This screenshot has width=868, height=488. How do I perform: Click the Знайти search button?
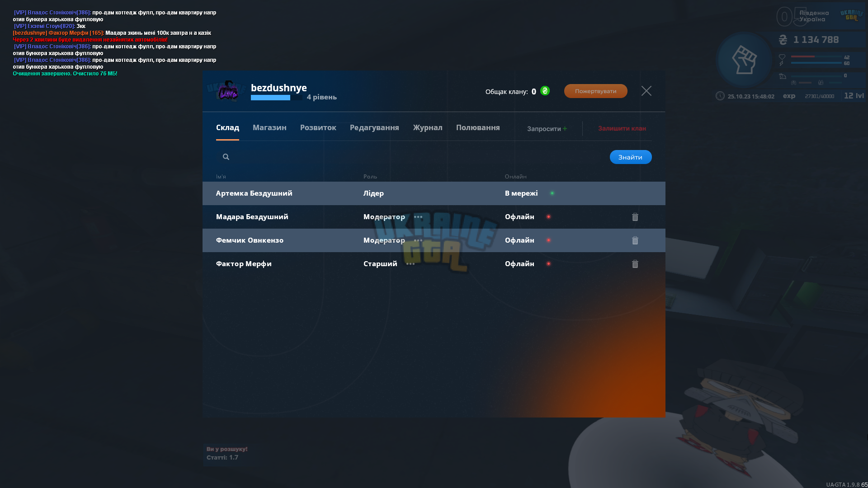631,157
